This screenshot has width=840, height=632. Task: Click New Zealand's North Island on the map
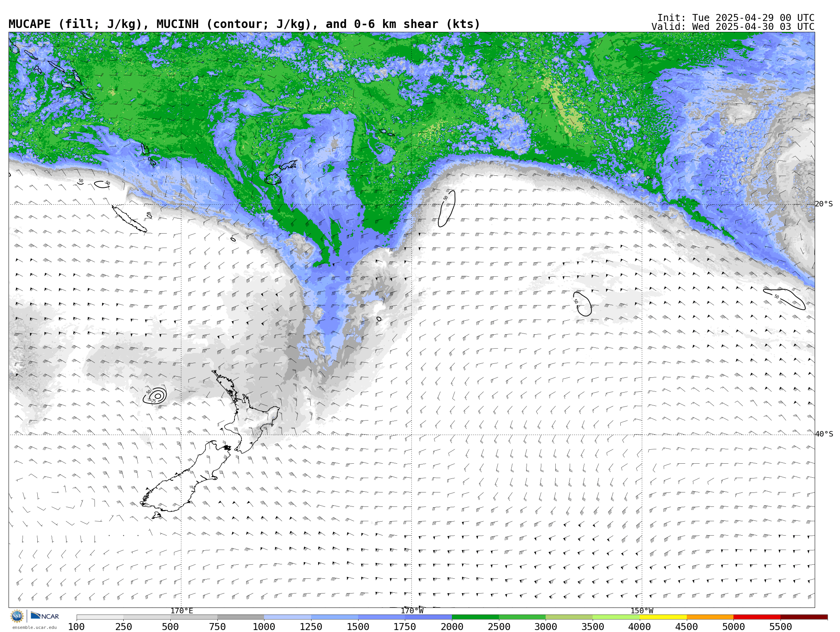(245, 412)
